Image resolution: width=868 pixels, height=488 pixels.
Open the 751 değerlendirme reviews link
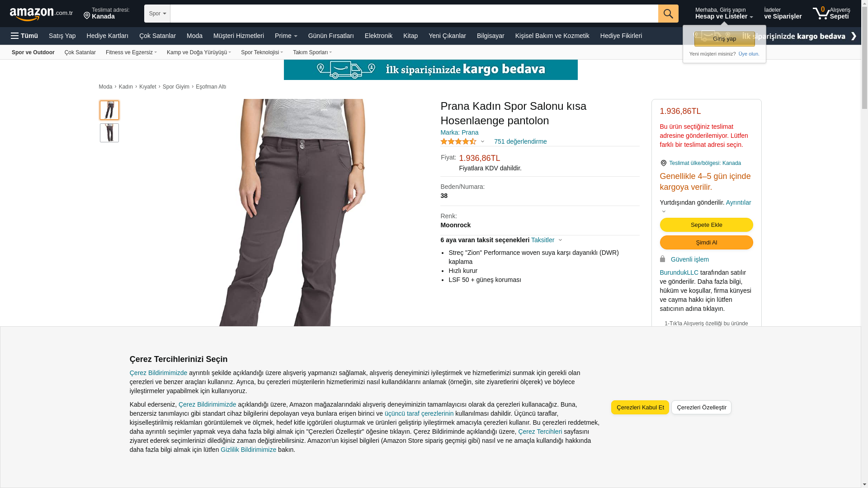click(x=520, y=141)
